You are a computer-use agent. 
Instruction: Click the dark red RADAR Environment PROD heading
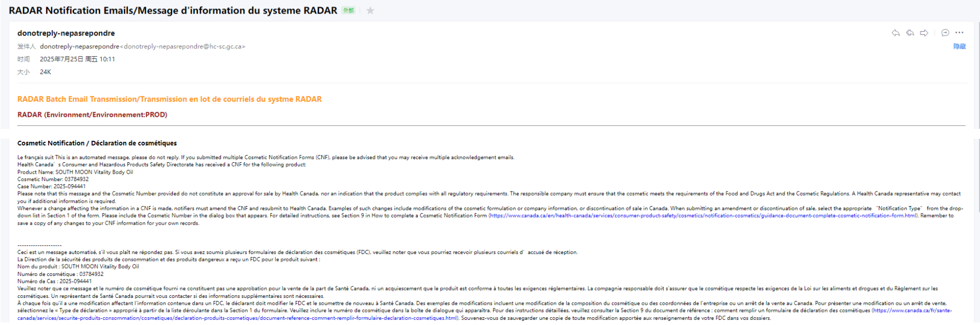92,115
